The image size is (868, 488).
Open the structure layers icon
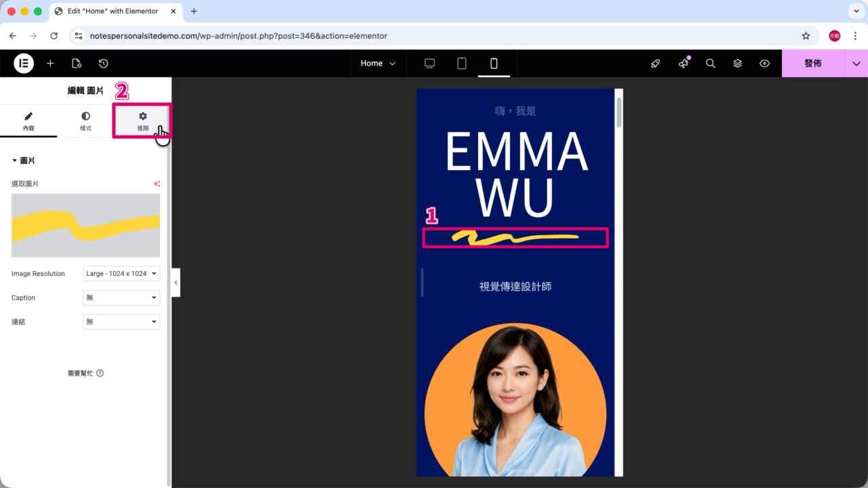(x=738, y=63)
